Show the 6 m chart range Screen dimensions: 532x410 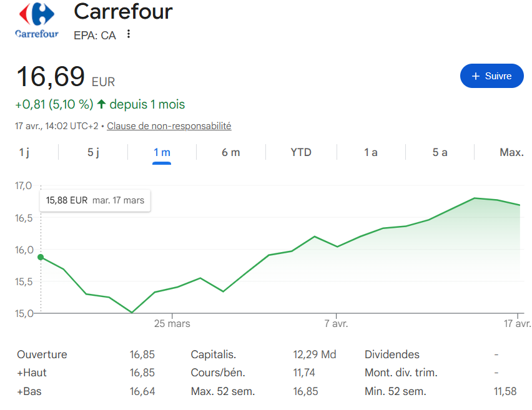pyautogui.click(x=230, y=152)
